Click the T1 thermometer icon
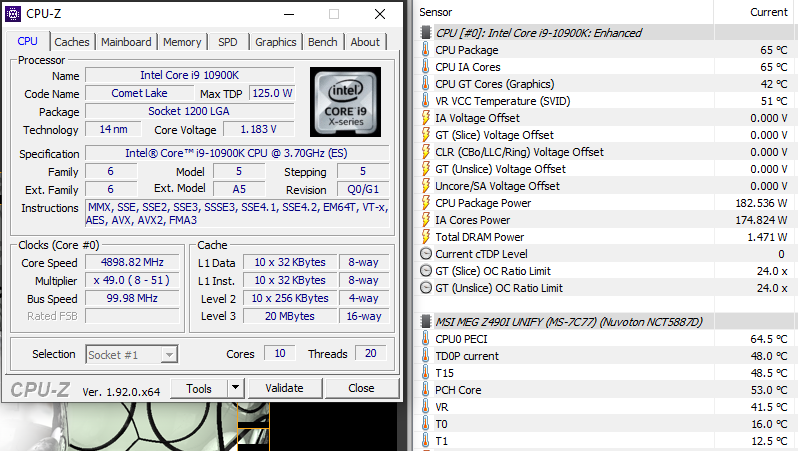 coord(425,441)
